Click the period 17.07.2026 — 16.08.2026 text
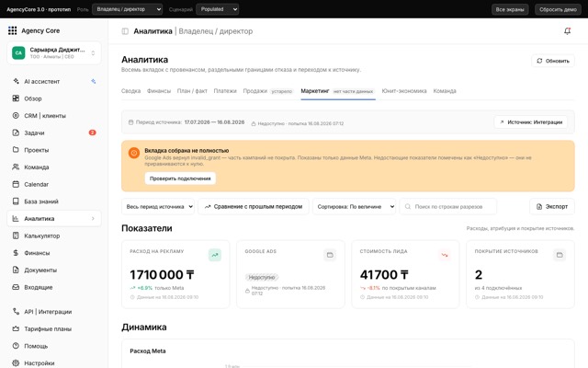This screenshot has height=368, width=588. [x=214, y=122]
